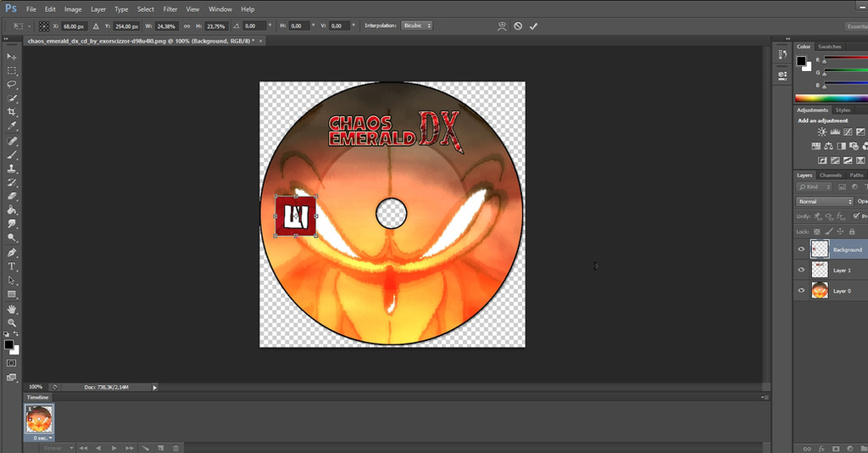Screen dimensions: 868x453
Task: Select the Brush tool
Action: [12, 155]
